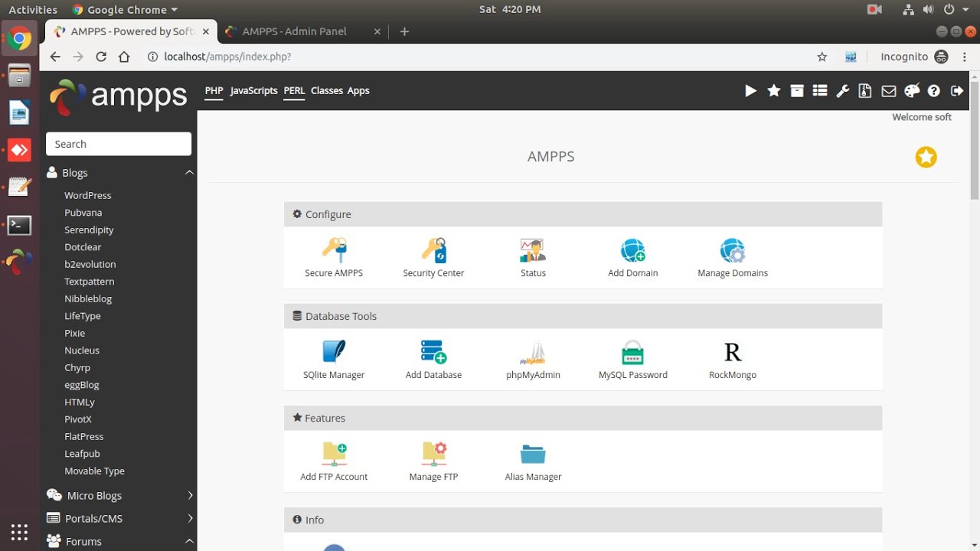Open PivotX in the sidebar
This screenshot has height=551, width=980.
pyautogui.click(x=78, y=419)
